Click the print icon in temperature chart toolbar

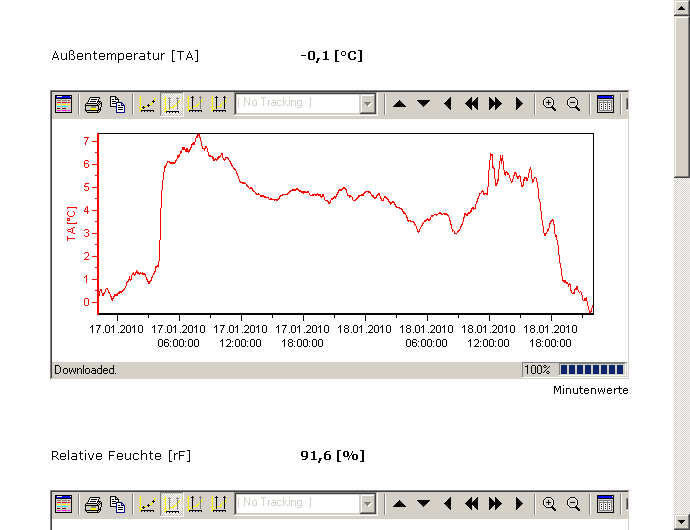click(93, 104)
